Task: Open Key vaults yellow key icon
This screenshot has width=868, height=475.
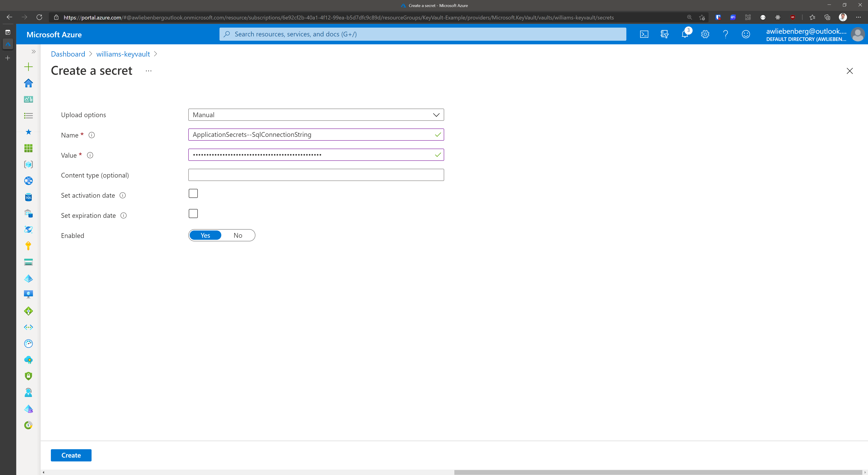Action: [x=28, y=246]
